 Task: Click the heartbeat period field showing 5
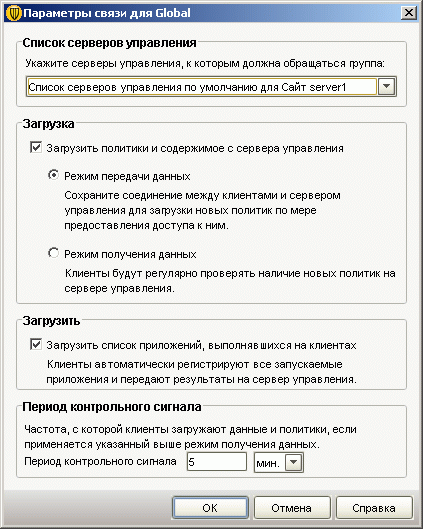coord(217,462)
